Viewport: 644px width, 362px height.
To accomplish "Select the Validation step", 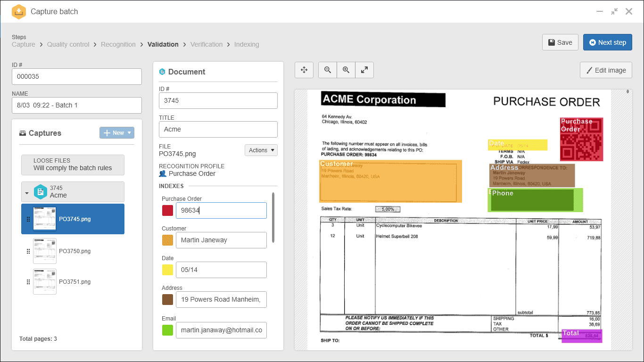I will coord(163,44).
